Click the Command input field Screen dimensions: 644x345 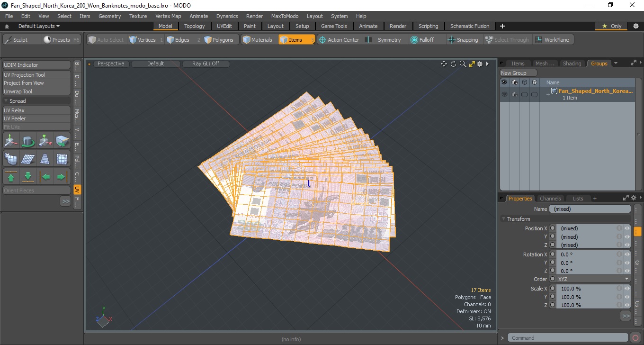(x=569, y=338)
